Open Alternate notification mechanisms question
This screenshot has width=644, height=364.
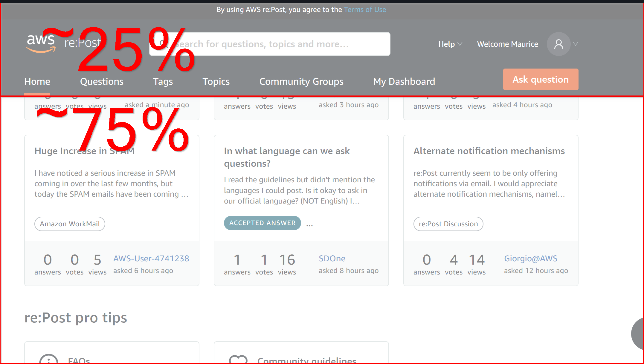pos(489,151)
